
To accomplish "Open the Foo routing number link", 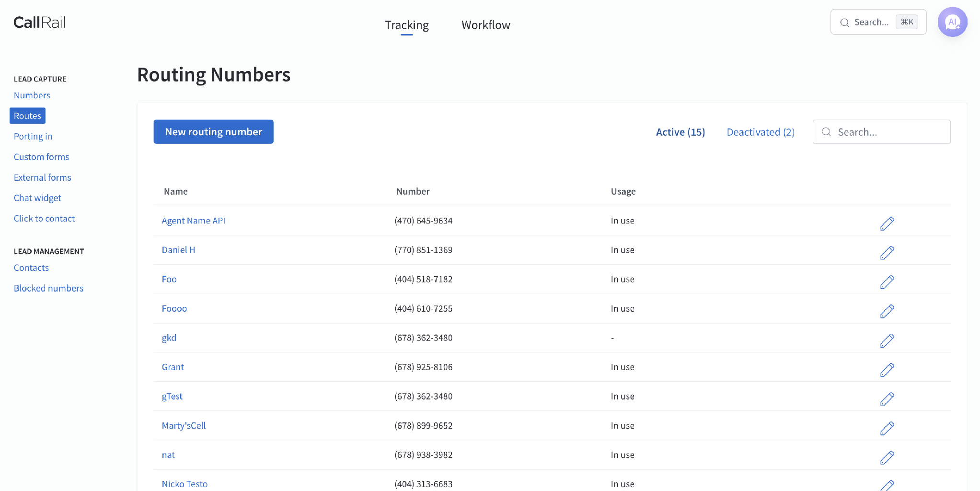I will [169, 279].
